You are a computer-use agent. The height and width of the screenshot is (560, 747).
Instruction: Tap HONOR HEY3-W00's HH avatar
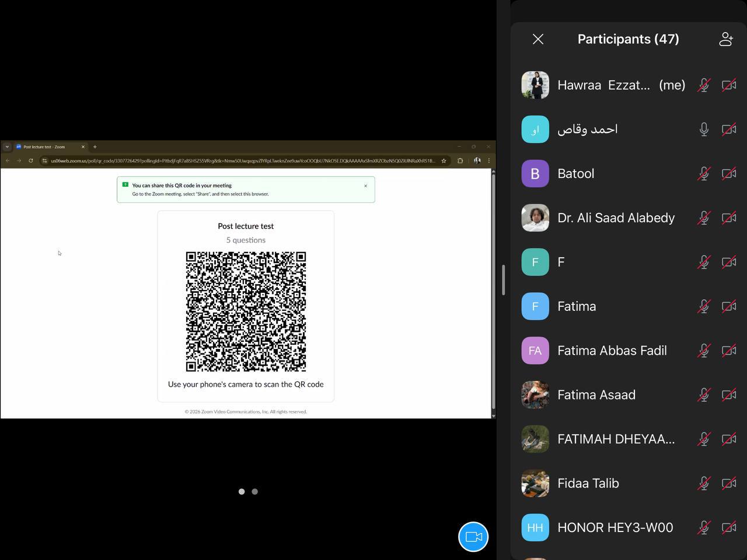tap(535, 528)
